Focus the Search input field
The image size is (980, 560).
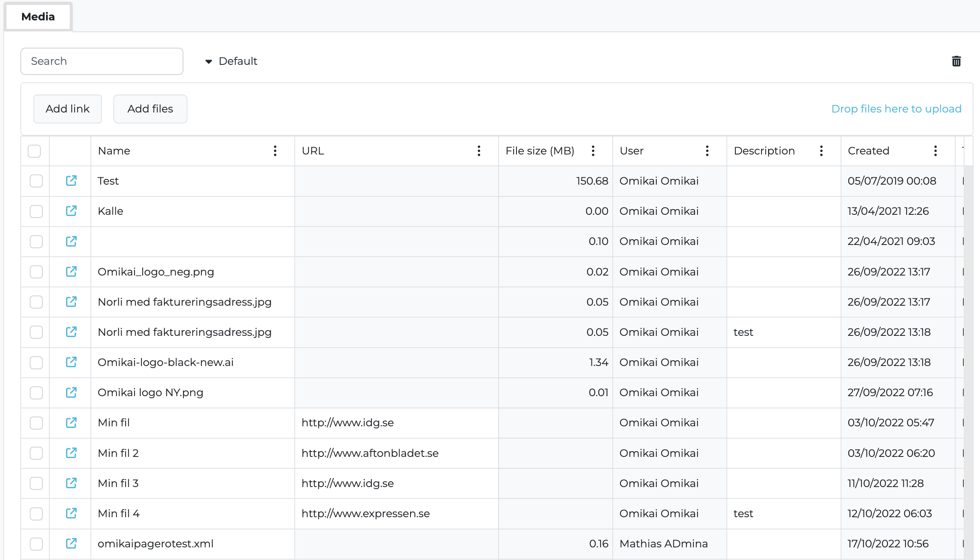[102, 61]
